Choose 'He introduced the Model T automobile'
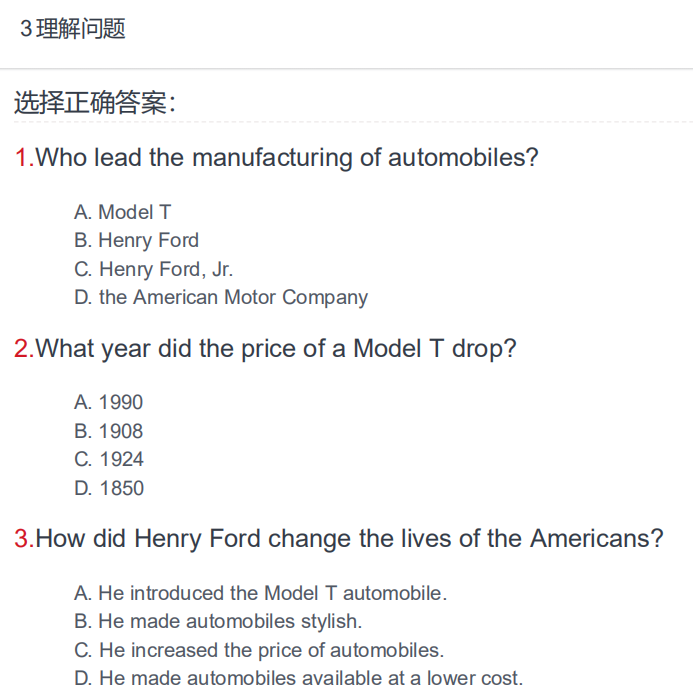The width and height of the screenshot is (693, 695). click(x=260, y=593)
